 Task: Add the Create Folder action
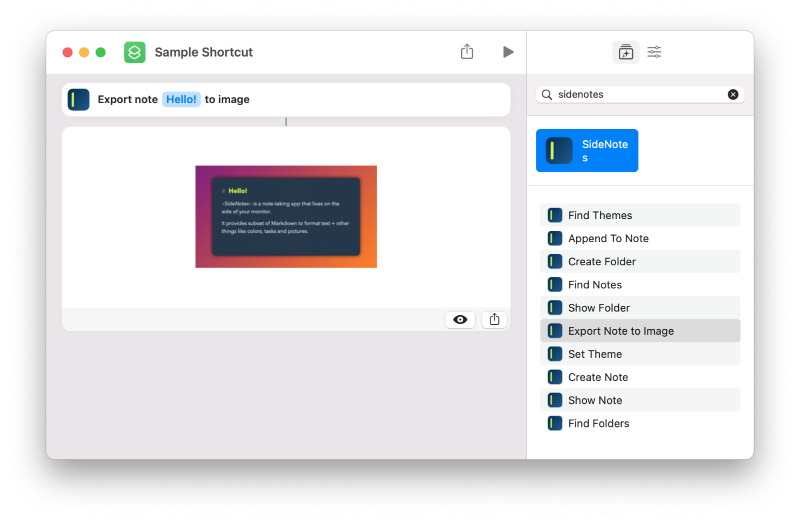tap(640, 261)
